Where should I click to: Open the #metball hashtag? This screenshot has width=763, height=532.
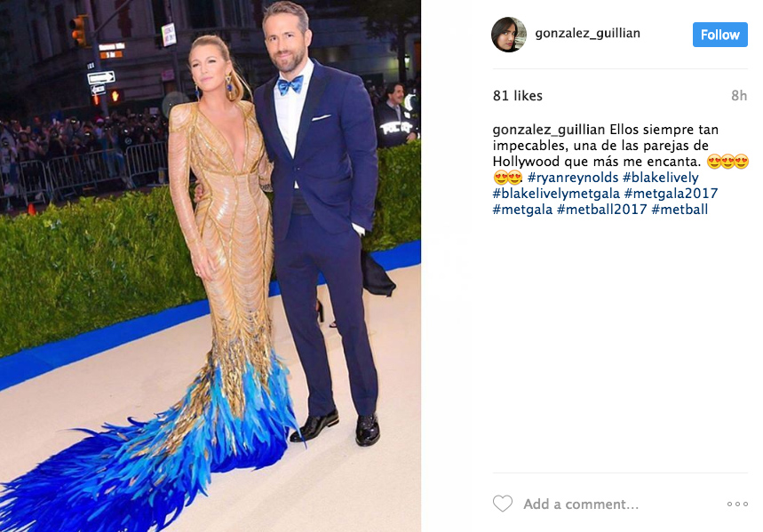pyautogui.click(x=680, y=210)
